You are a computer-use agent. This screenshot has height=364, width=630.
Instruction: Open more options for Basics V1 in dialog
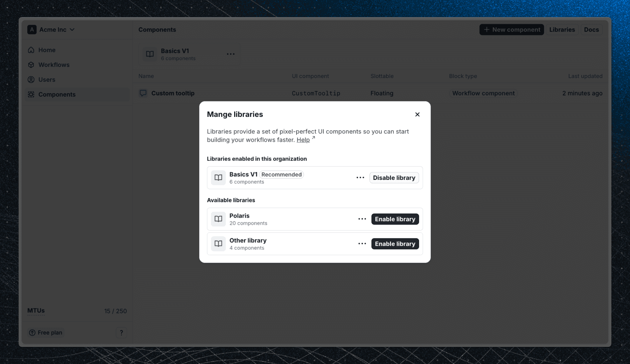pyautogui.click(x=360, y=178)
